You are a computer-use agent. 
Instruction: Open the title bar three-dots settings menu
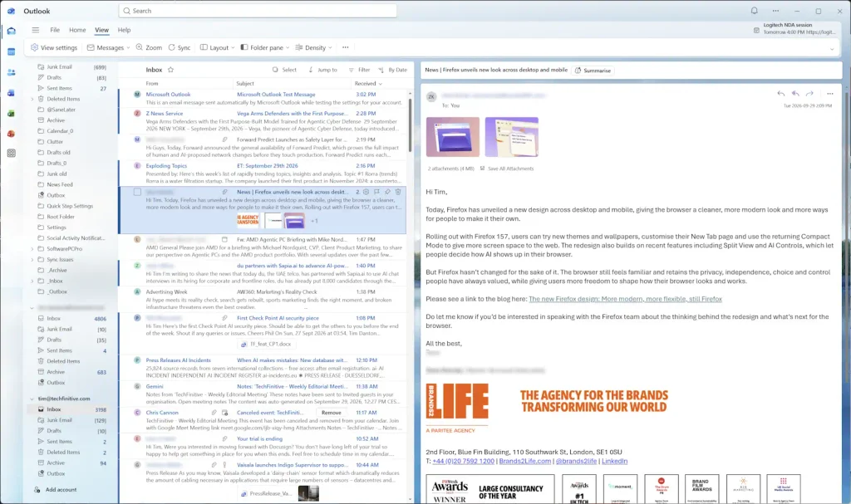[775, 11]
